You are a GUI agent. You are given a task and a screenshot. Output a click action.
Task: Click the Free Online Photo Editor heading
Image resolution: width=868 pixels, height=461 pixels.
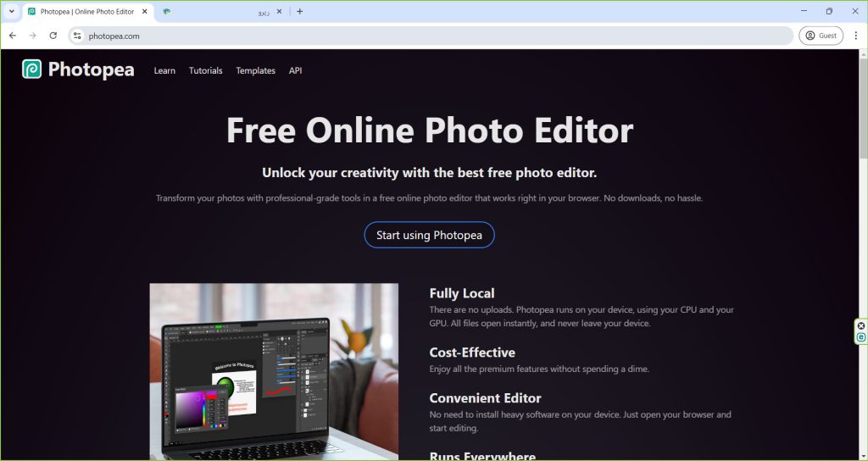click(x=430, y=131)
